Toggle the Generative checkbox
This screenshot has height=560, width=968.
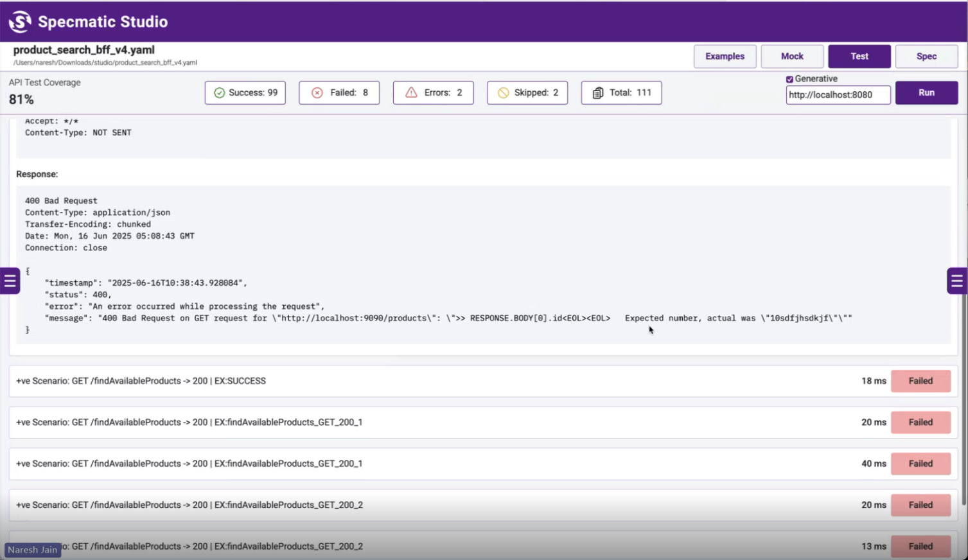[789, 79]
